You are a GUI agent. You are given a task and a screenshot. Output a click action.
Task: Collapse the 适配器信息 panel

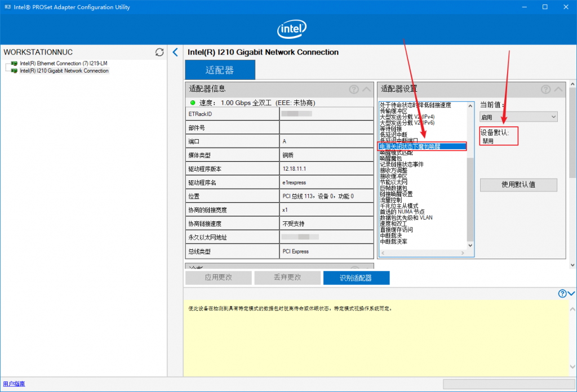367,89
